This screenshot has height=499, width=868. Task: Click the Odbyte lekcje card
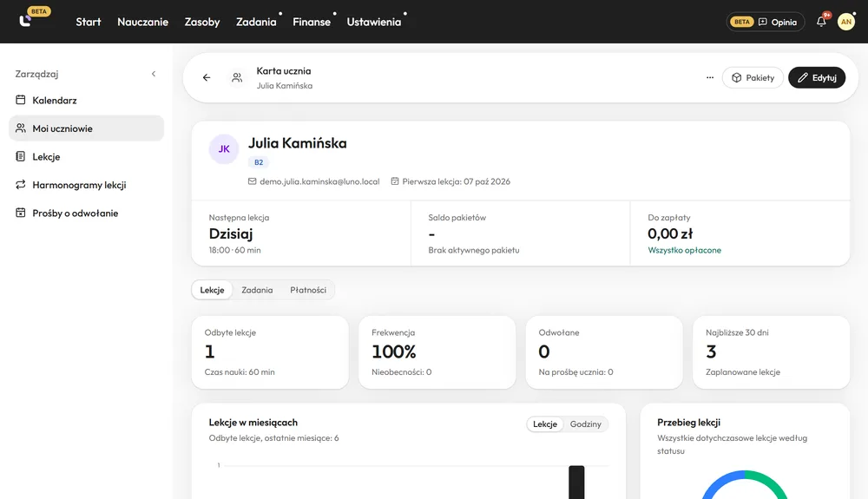[x=270, y=351]
